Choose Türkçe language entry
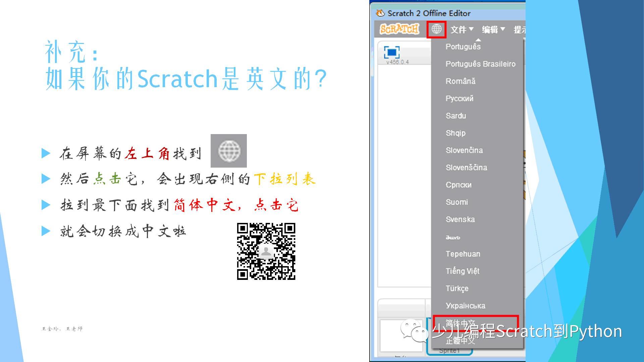The image size is (644, 362). coord(457,289)
